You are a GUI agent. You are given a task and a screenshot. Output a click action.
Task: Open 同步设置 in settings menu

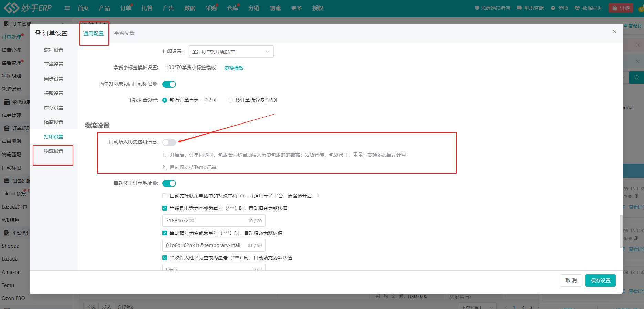click(54, 79)
